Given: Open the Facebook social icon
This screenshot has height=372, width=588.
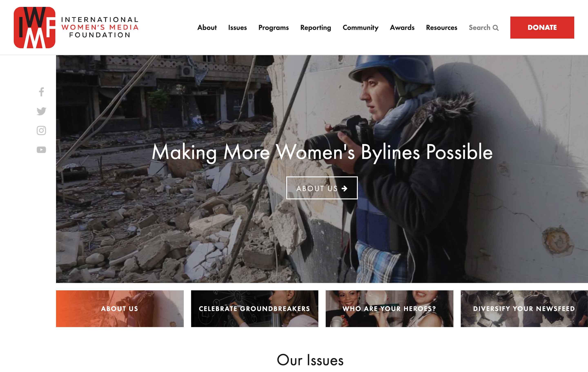Looking at the screenshot, I should pos(41,92).
